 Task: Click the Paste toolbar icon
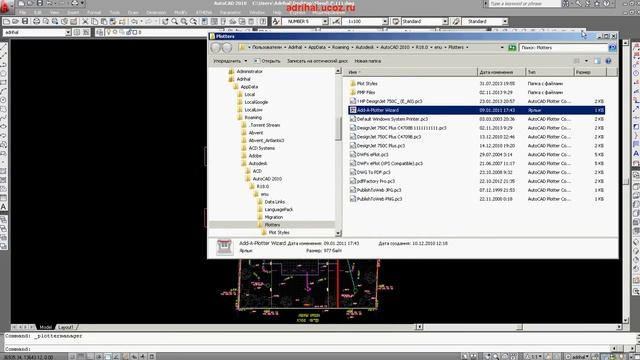pyautogui.click(x=104, y=21)
